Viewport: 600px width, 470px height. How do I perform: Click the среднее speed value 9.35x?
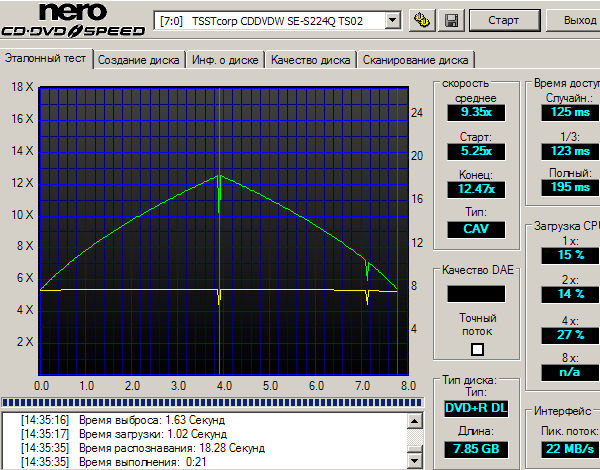click(476, 113)
